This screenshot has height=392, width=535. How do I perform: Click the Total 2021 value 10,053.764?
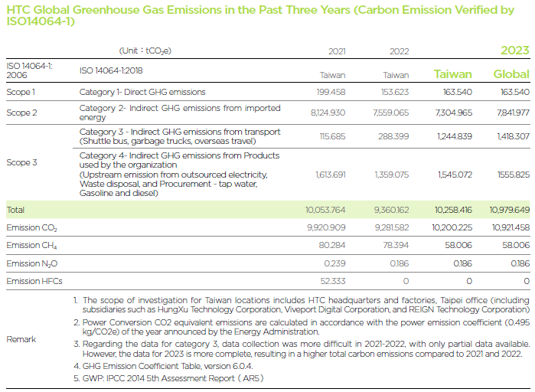click(325, 210)
